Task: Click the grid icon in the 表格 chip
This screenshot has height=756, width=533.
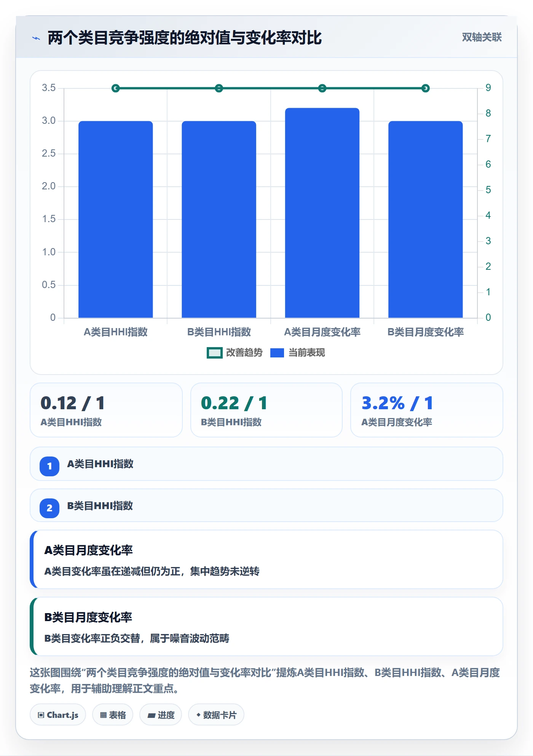Action: click(103, 715)
